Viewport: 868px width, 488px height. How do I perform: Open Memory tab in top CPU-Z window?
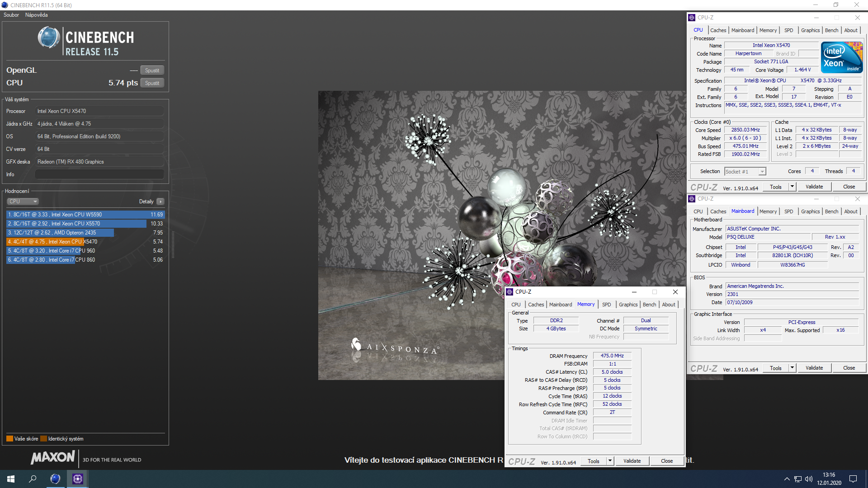coord(768,30)
